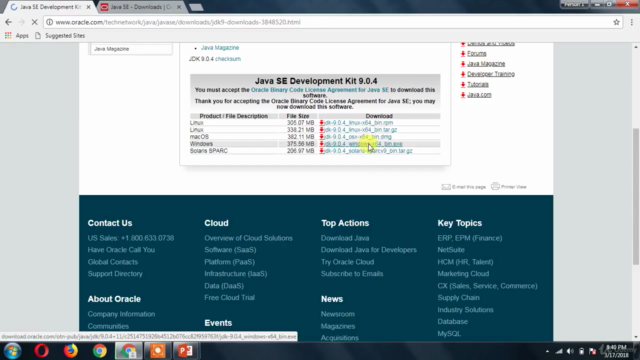This screenshot has width=640, height=360.
Task: Open the Java Magazine bullet link
Action: (x=220, y=48)
